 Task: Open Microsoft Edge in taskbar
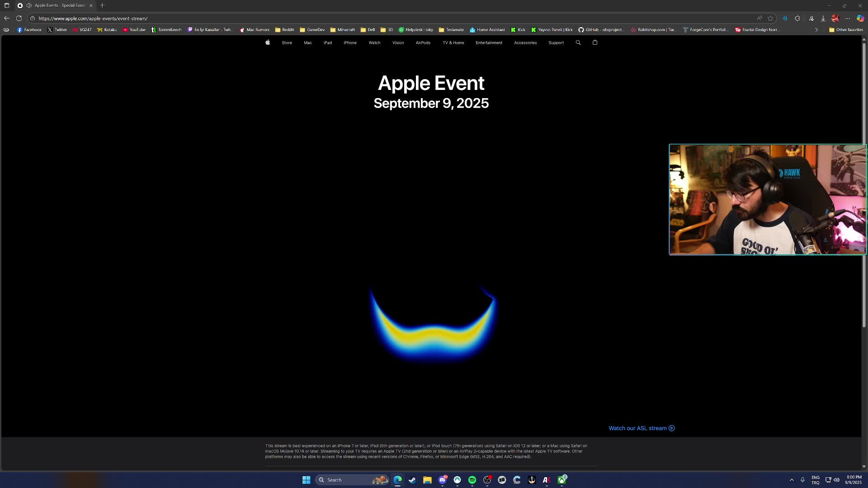click(397, 480)
